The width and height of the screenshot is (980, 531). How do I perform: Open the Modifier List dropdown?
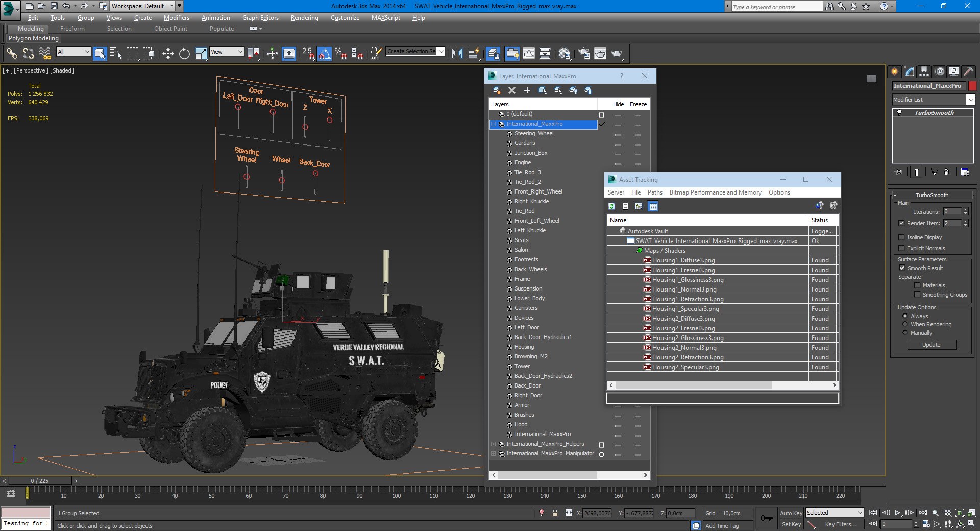(934, 100)
